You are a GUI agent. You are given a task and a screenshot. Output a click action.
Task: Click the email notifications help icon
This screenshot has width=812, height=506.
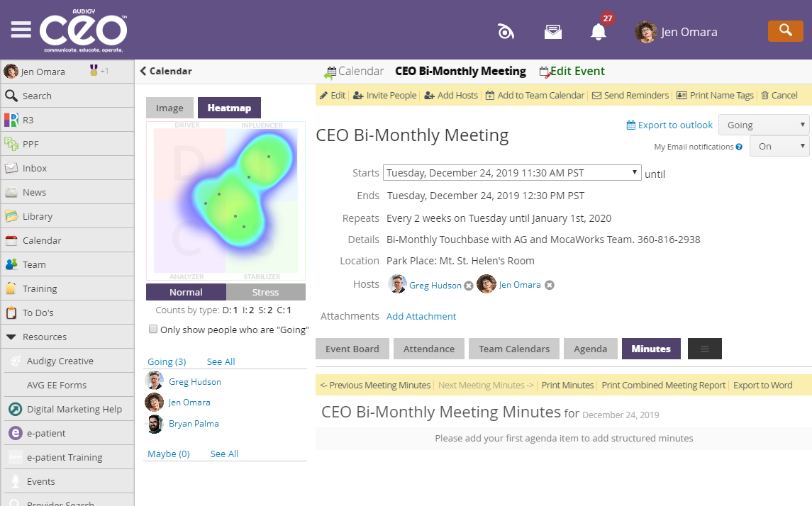(x=739, y=147)
